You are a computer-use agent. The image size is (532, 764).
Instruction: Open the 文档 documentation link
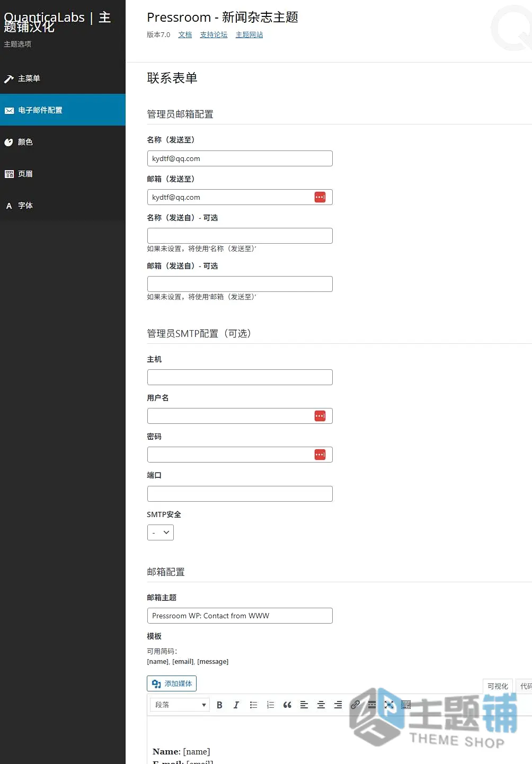click(185, 34)
